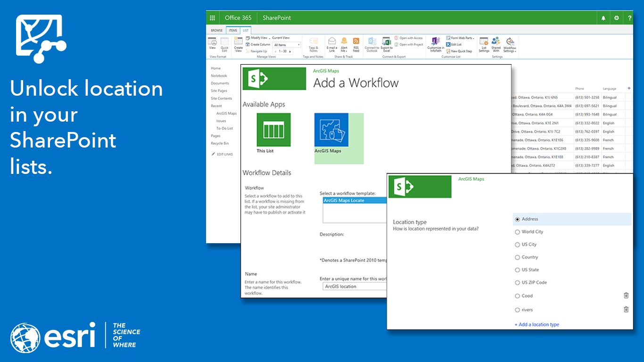Open ArcGIS Maps under Recent
This screenshot has height=362, width=644.
coord(226,113)
